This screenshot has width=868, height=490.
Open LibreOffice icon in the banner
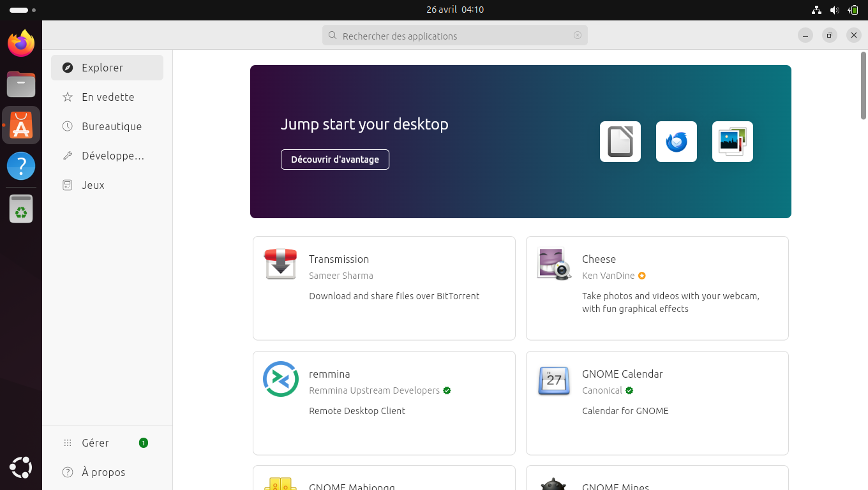[620, 142]
